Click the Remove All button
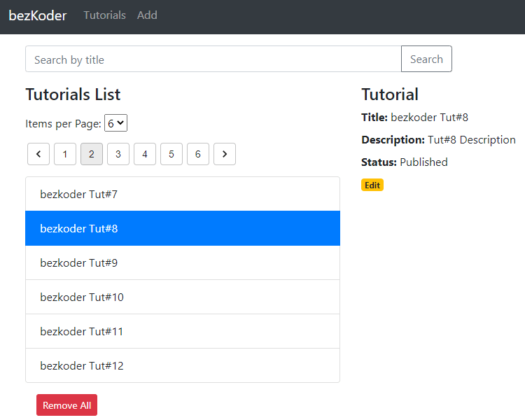 (67, 405)
